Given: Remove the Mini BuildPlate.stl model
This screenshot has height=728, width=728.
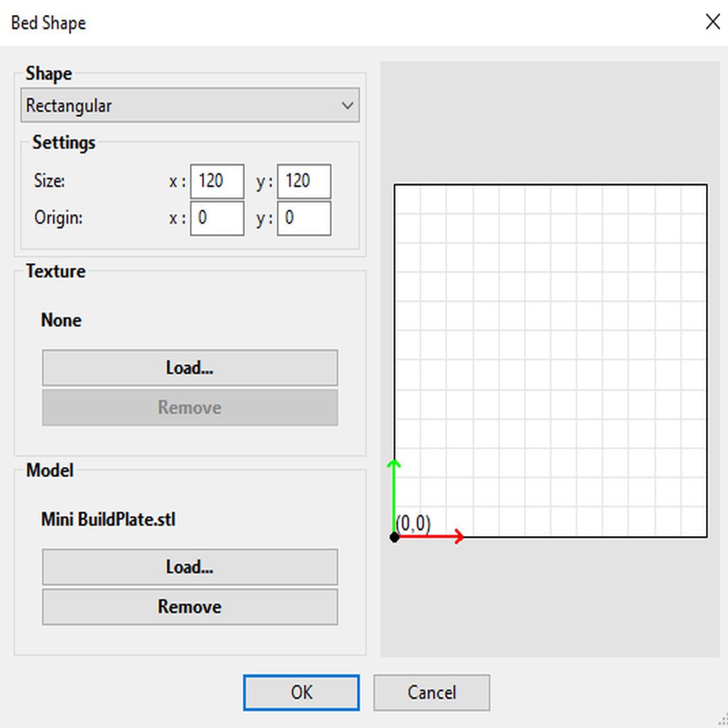Looking at the screenshot, I should pos(189,606).
